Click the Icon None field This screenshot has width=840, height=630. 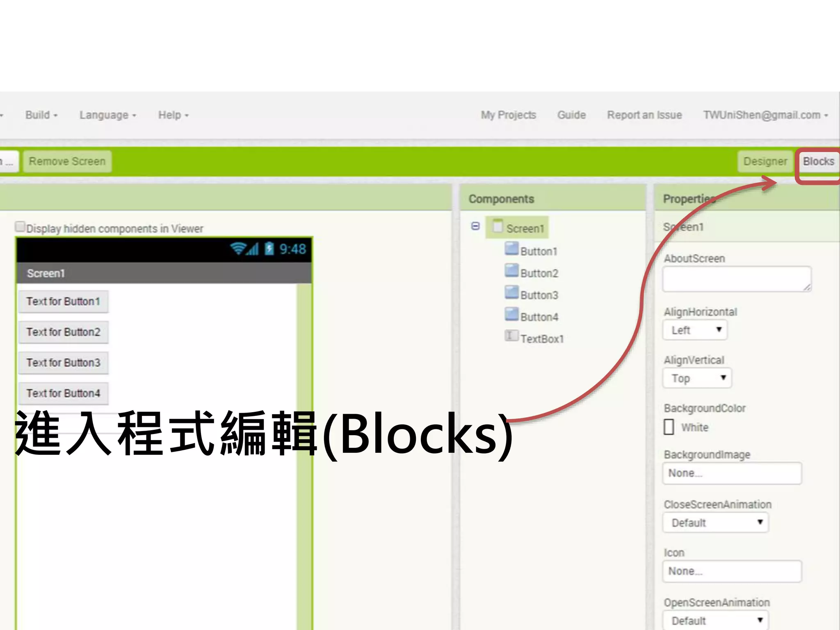point(732,571)
